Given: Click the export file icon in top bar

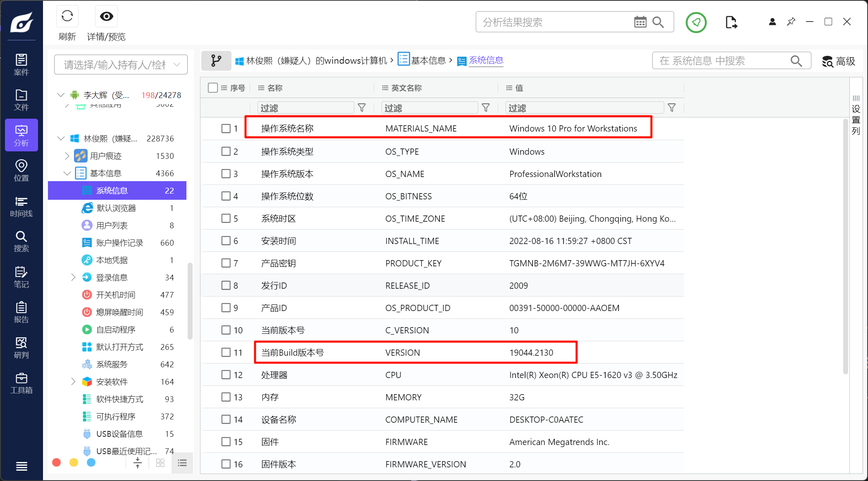Looking at the screenshot, I should [731, 22].
